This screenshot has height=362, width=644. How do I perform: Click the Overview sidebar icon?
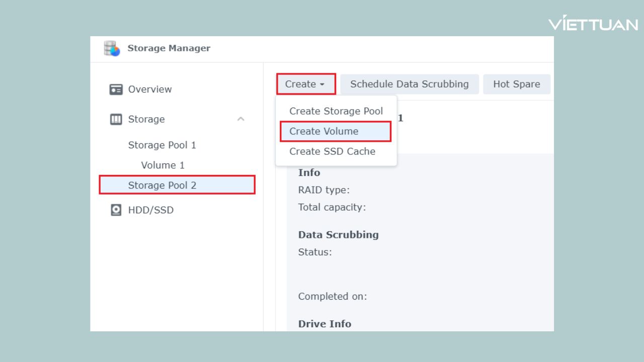[116, 89]
